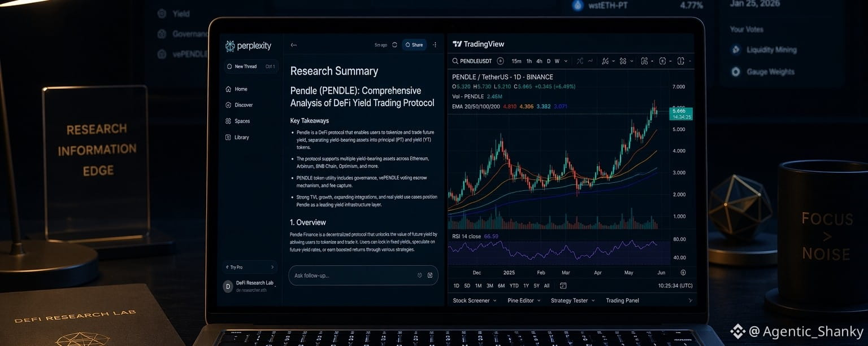Expand the interval dropdown chevron
Screen dimensions: 868x346
pos(566,61)
